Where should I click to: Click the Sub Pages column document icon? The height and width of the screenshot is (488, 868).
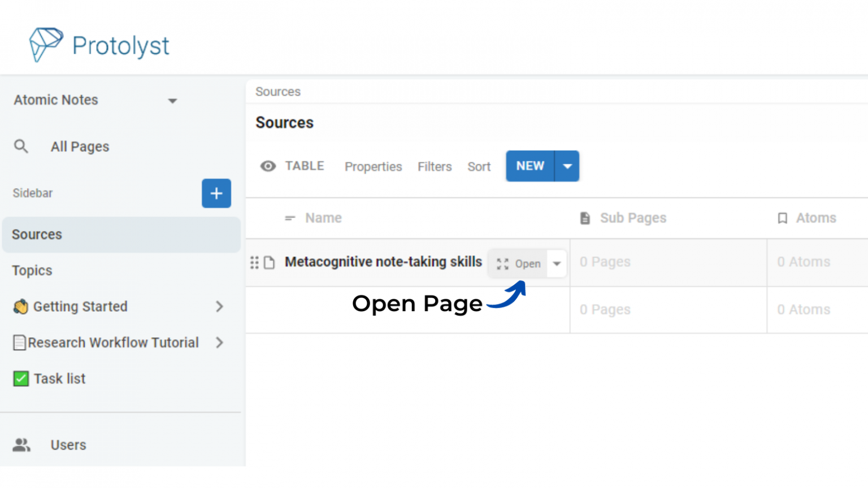pos(585,218)
